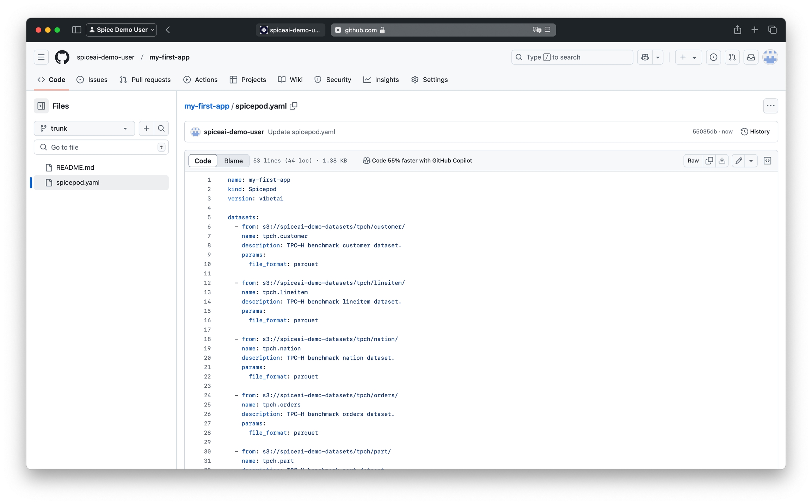812x504 pixels.
Task: View the file commit History
Action: pyautogui.click(x=755, y=131)
